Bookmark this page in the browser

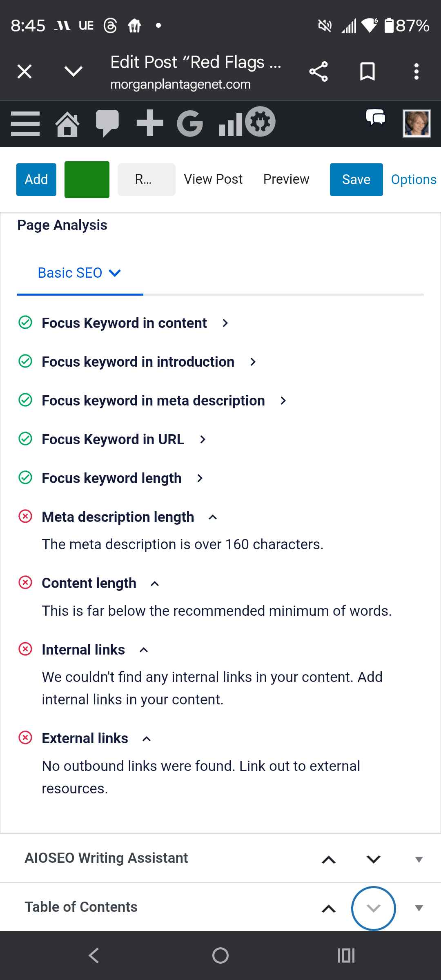tap(367, 72)
